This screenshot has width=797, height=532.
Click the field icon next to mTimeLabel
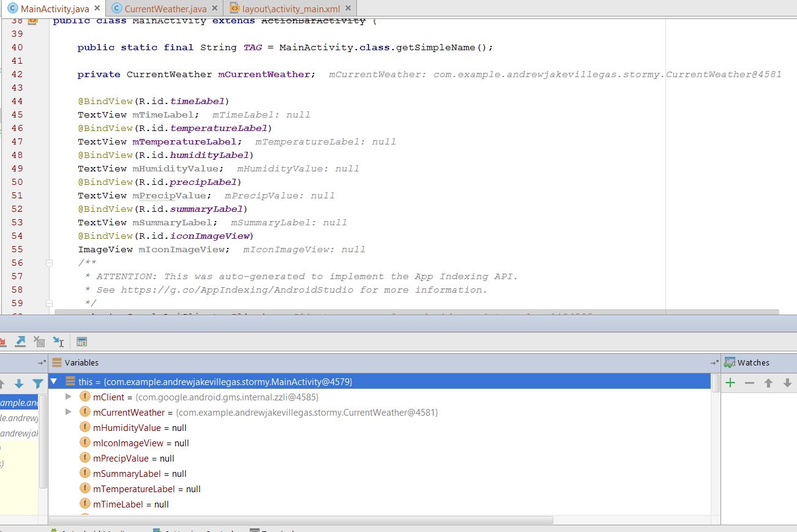[x=85, y=504]
